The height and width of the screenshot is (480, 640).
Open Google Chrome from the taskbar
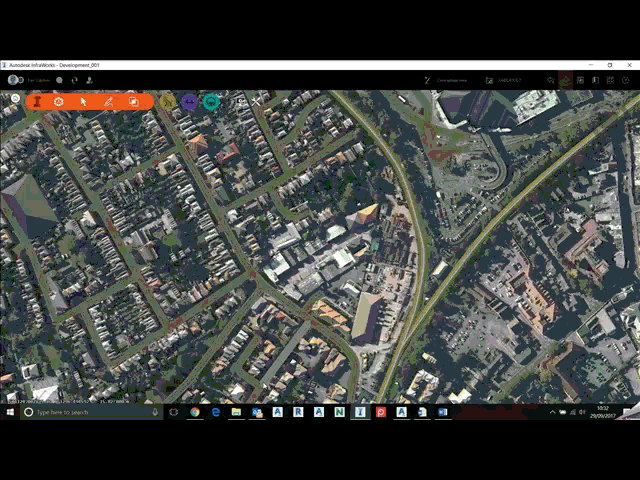[195, 412]
